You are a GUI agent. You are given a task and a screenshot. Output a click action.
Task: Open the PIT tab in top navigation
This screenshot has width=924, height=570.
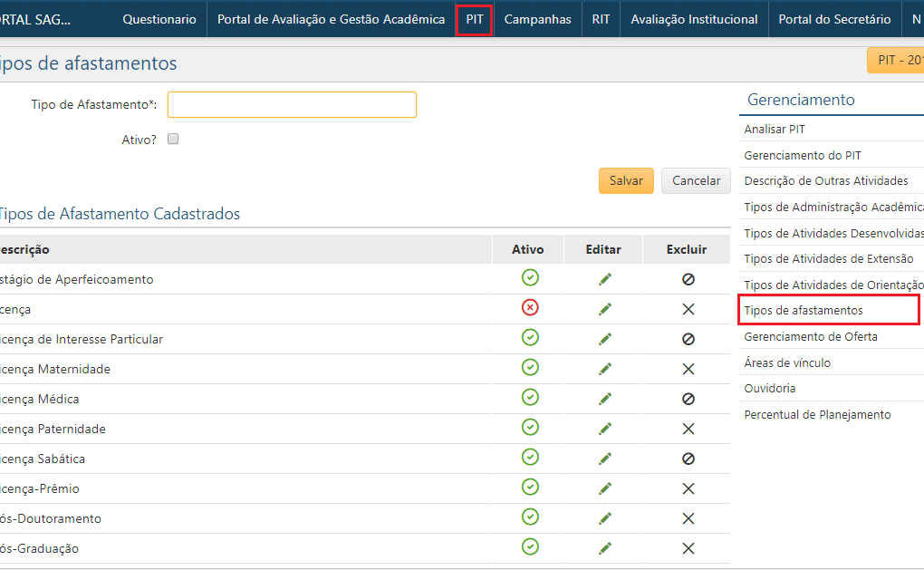(475, 19)
